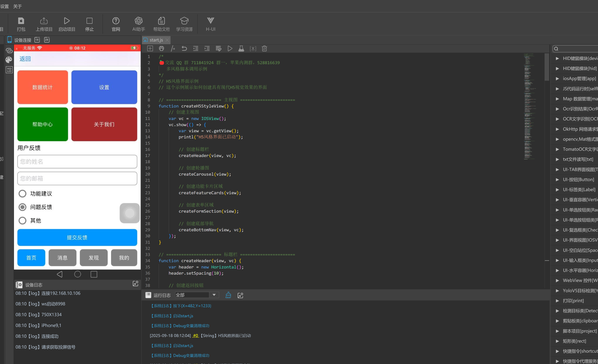This screenshot has width=598, height=364.
Task: Expand the 打印[print] tree node
Action: (x=557, y=301)
